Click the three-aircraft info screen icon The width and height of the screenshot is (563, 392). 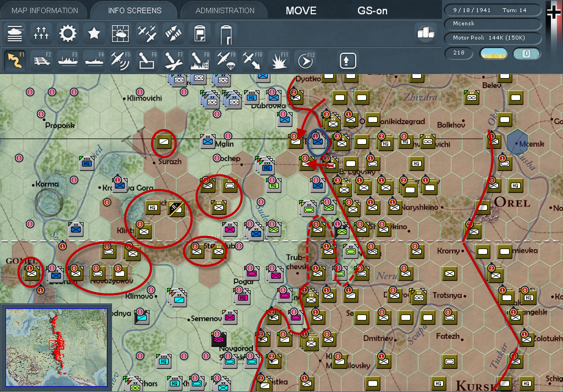pyautogui.click(x=147, y=34)
